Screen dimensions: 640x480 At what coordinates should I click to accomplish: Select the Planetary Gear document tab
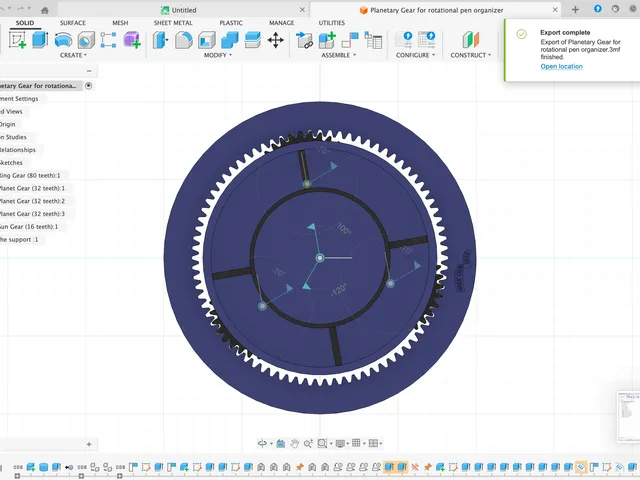(x=436, y=10)
